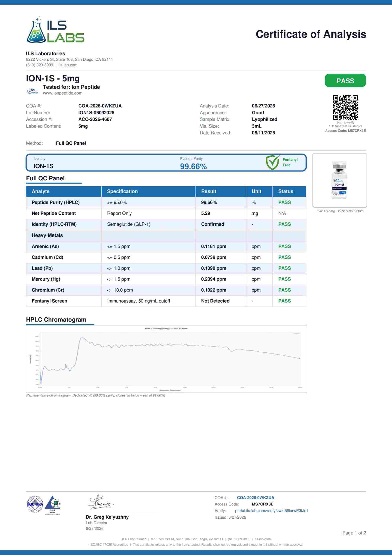Click the COA-2026-0WKZUA footer link

pos(256,498)
